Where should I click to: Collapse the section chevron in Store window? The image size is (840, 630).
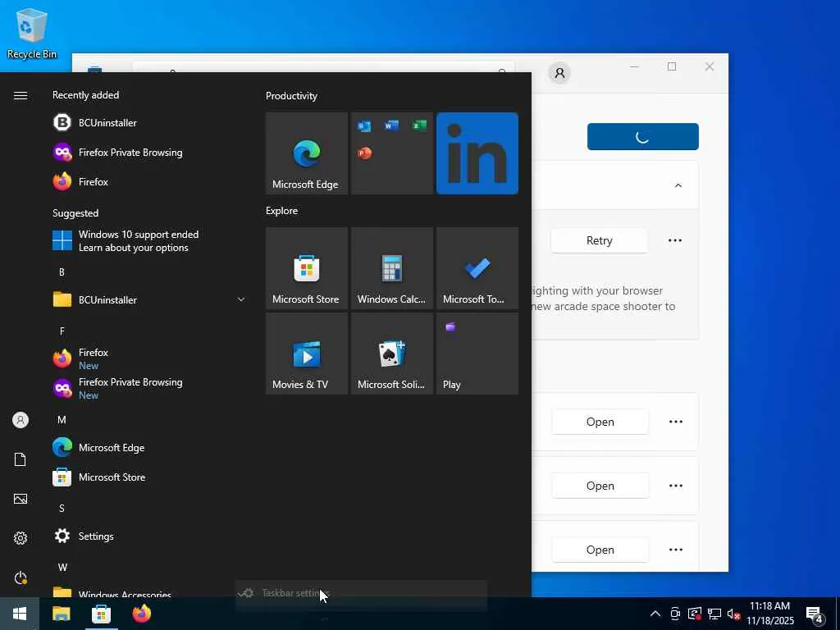678,185
